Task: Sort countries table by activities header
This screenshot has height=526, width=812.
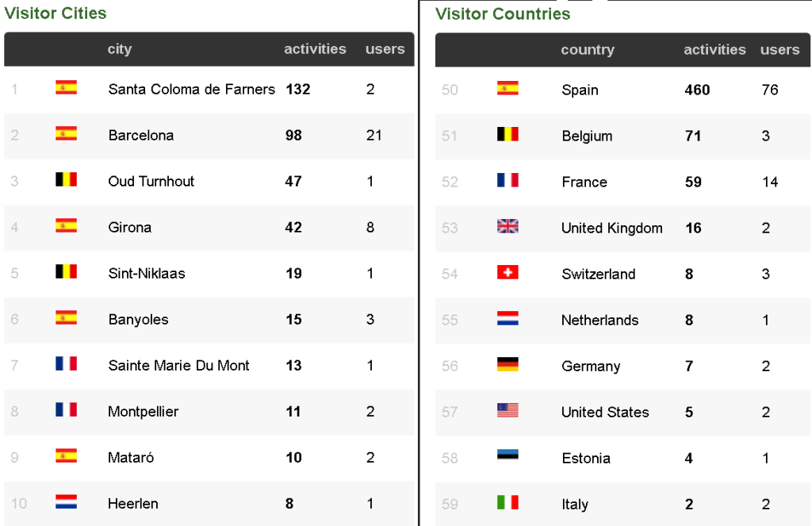Action: (714, 50)
